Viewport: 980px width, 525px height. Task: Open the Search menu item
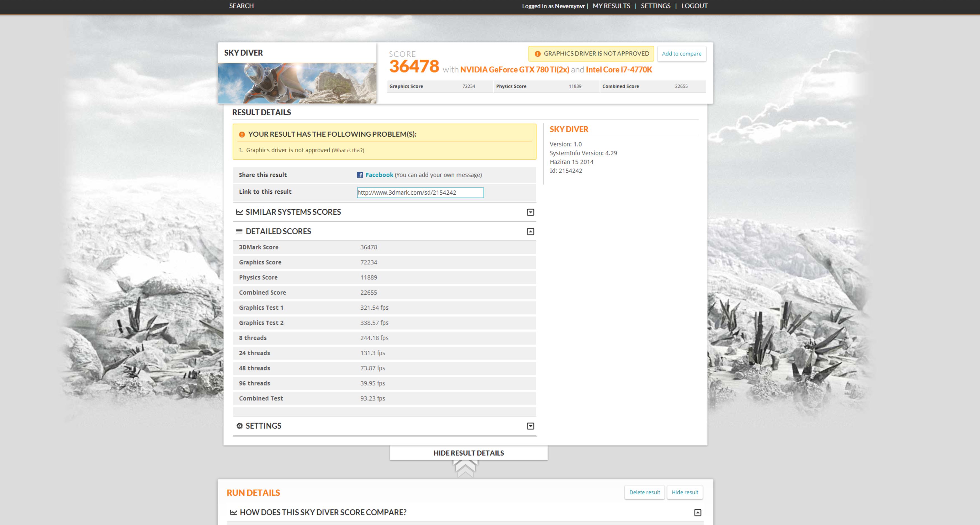(x=241, y=6)
